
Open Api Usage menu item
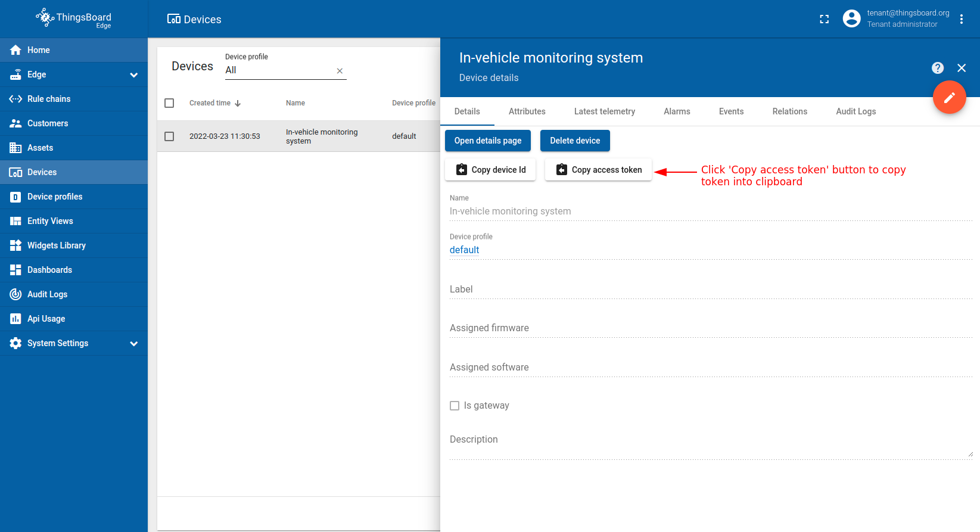point(74,319)
